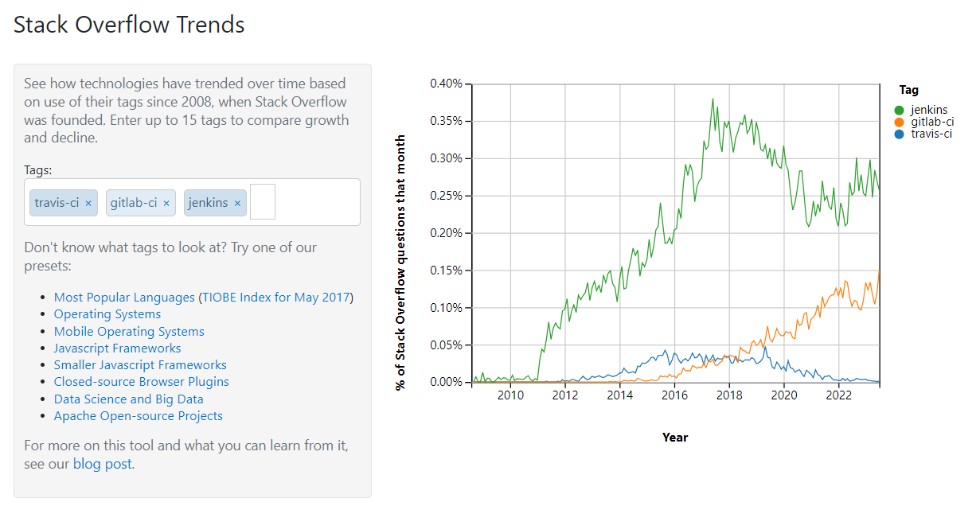Click the 0.00% y-axis label
Viewport: 980px width, 506px height.
(446, 382)
